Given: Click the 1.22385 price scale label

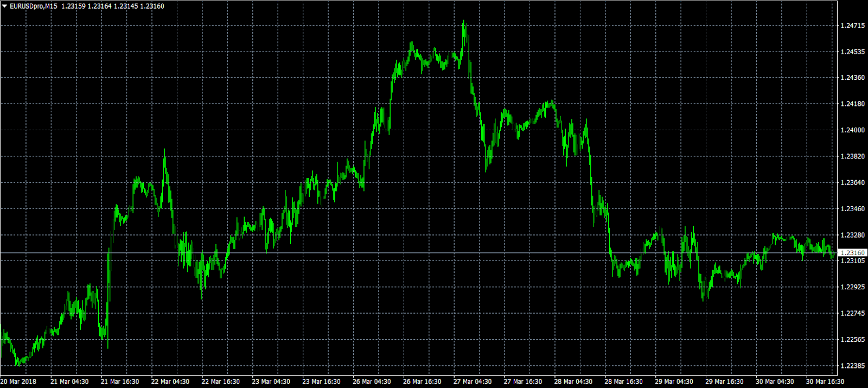Looking at the screenshot, I should point(852,366).
